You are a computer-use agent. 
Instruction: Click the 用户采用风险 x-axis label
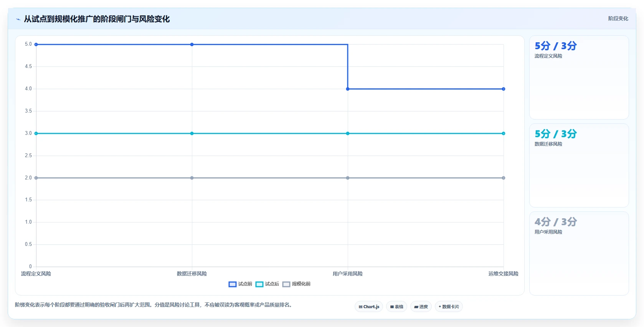click(x=348, y=274)
